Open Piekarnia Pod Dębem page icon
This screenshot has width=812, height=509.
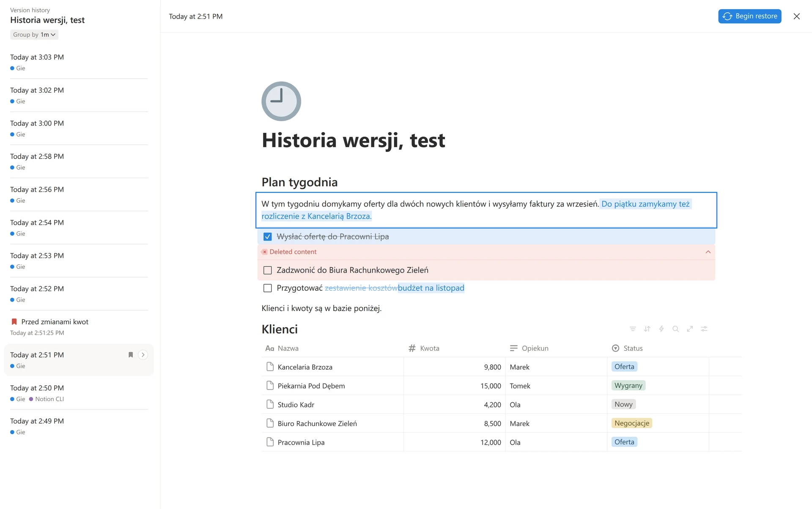[x=270, y=385]
